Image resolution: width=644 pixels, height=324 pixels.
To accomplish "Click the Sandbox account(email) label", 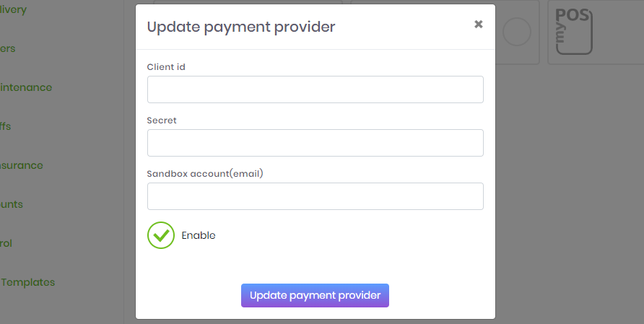I will 205,174.
